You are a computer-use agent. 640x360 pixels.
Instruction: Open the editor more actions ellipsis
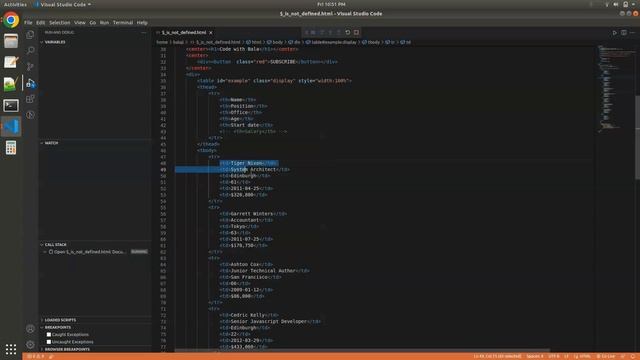[633, 33]
